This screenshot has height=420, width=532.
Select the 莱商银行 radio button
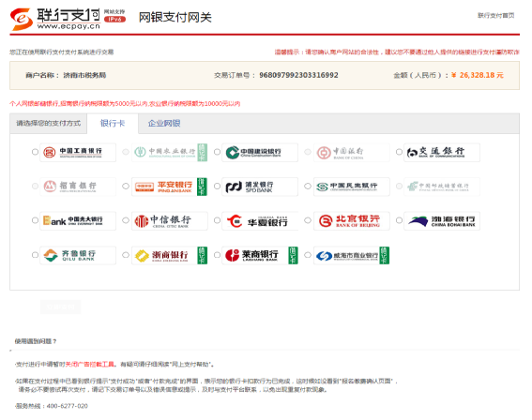coord(217,255)
